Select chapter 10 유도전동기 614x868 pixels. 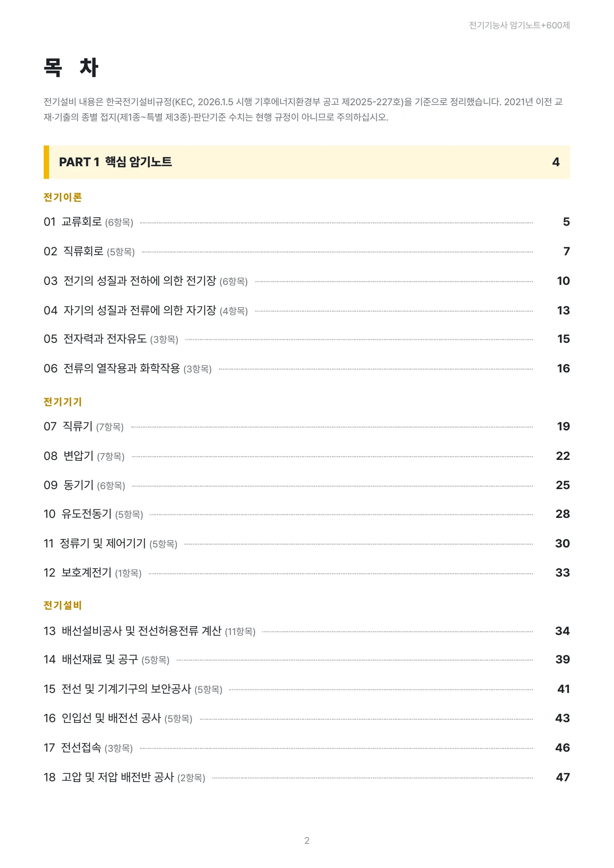pyautogui.click(x=307, y=514)
